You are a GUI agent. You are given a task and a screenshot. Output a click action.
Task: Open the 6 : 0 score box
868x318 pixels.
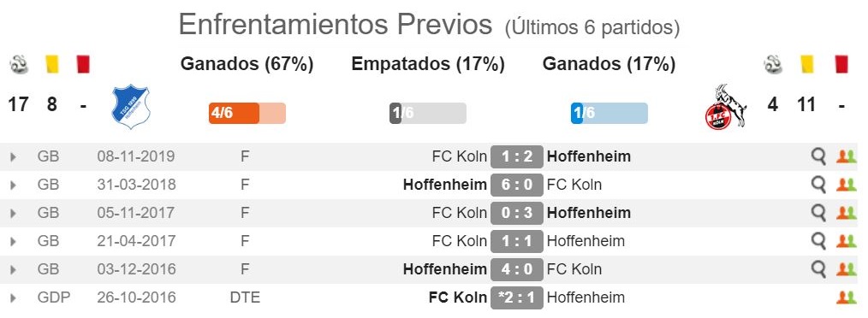point(516,185)
